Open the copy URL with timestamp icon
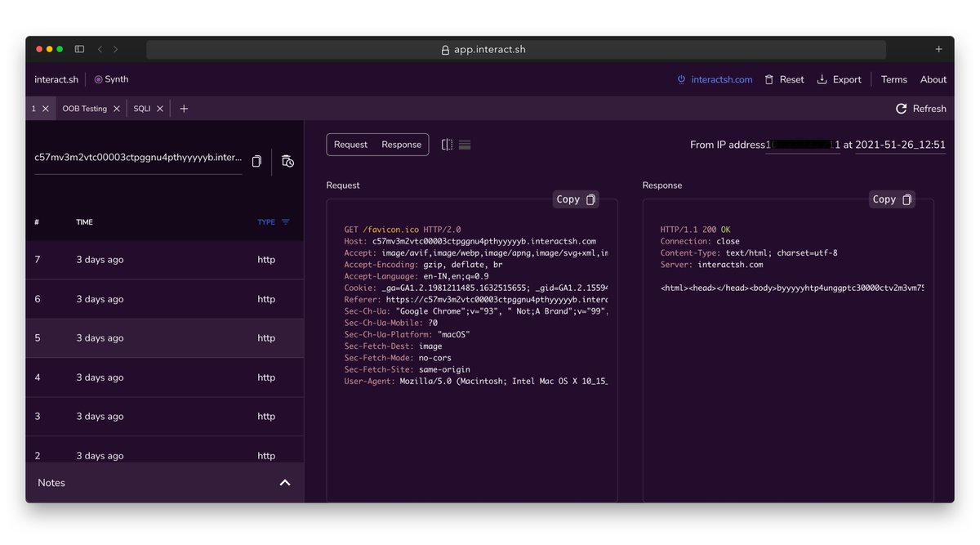Screen dimensions: 980x545 (287, 161)
